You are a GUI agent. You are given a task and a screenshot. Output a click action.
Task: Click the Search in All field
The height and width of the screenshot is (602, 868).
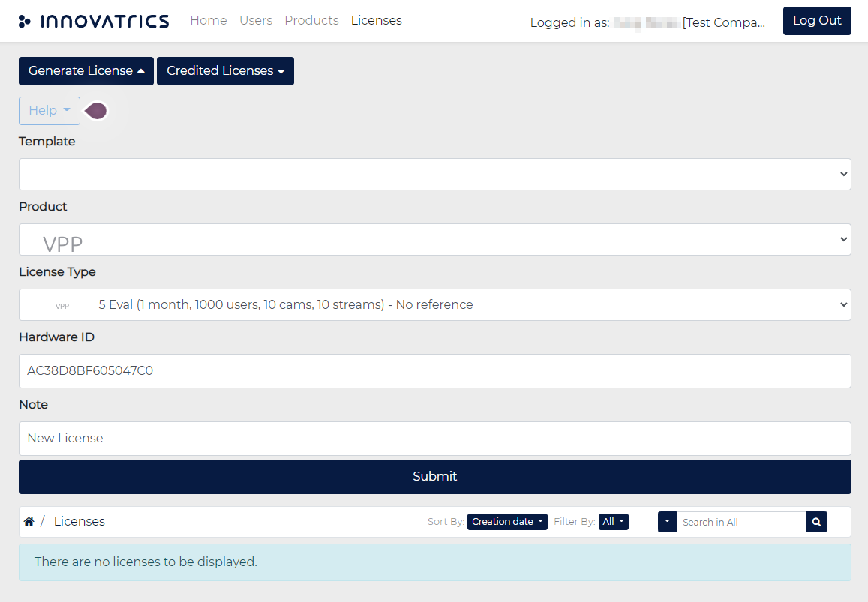[x=740, y=522]
